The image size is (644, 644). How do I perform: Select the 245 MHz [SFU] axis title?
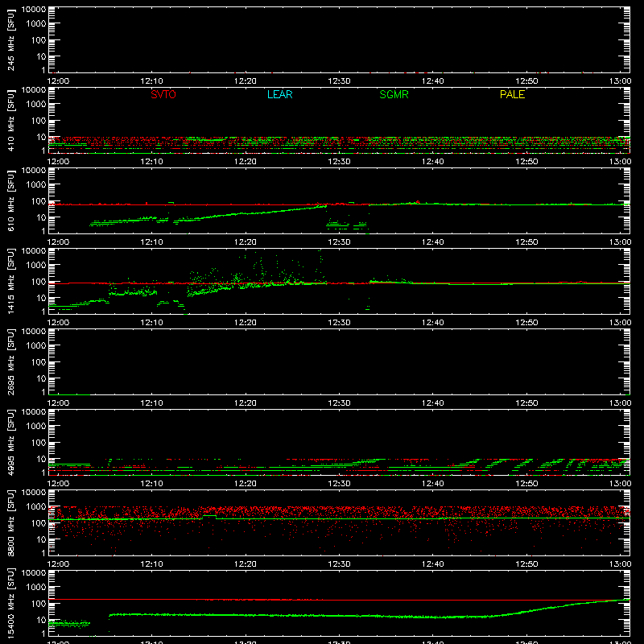[11, 39]
